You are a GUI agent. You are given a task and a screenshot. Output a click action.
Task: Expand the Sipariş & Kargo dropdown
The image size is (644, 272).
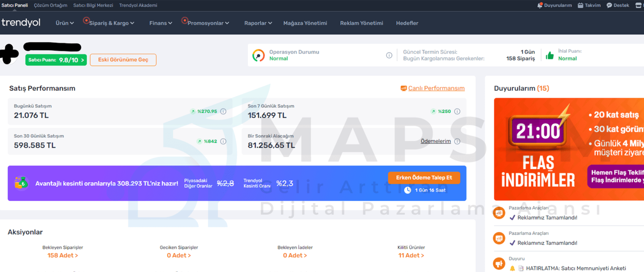(112, 23)
